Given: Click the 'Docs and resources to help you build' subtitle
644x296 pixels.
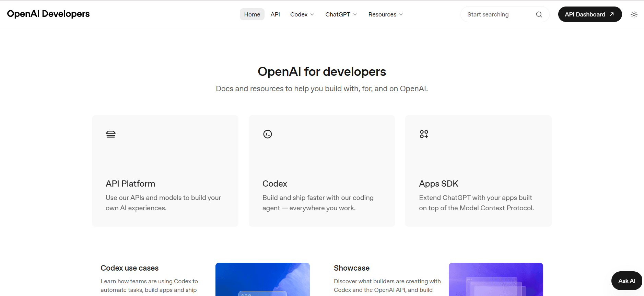Looking at the screenshot, I should pos(322,89).
